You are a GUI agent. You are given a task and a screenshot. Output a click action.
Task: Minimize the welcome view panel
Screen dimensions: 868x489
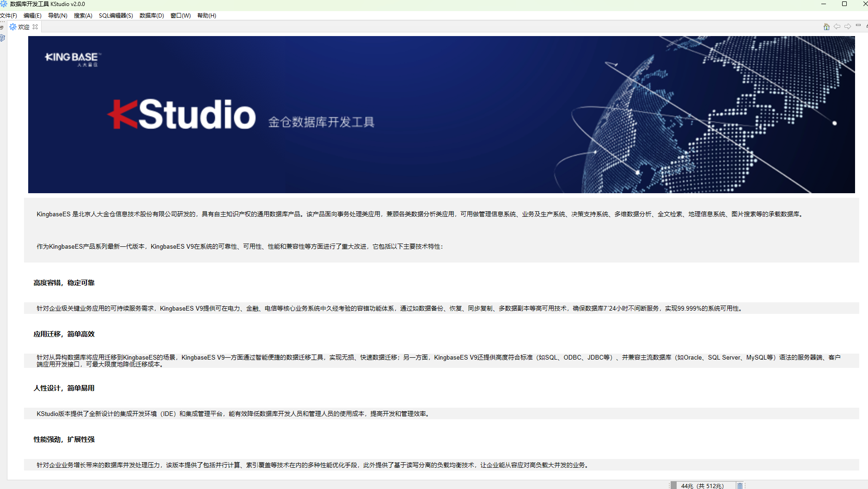(858, 25)
